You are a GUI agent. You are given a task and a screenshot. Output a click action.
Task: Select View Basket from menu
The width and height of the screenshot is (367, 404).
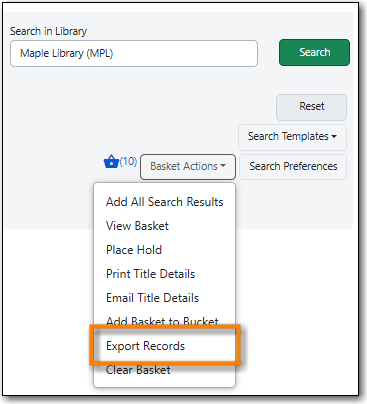[x=165, y=226]
